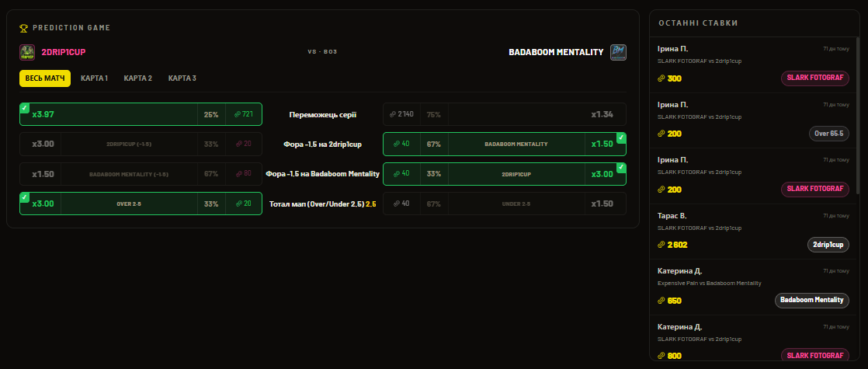Click the Фора -1.5 на Badaboom Mentality label
This screenshot has height=369, width=868.
pos(323,174)
